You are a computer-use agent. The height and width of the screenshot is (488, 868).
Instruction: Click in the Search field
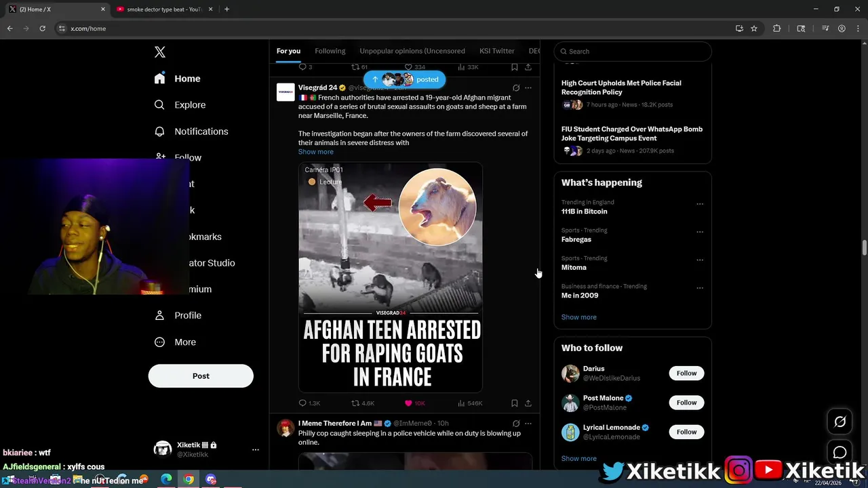point(633,52)
